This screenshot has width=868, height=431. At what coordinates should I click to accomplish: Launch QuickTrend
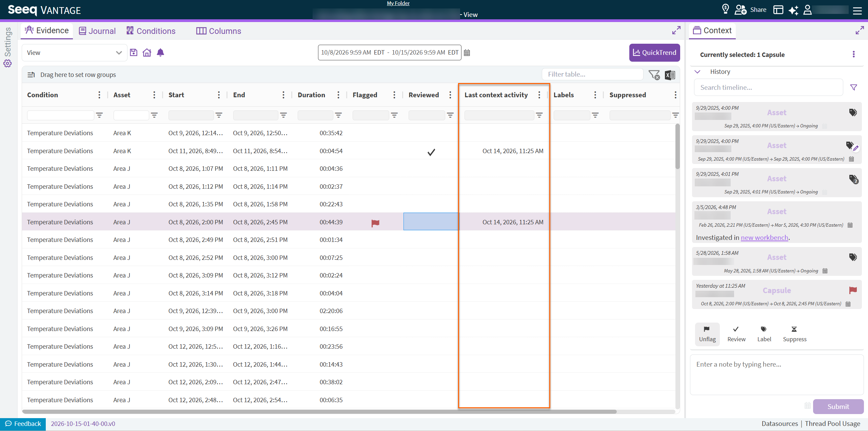tap(654, 53)
